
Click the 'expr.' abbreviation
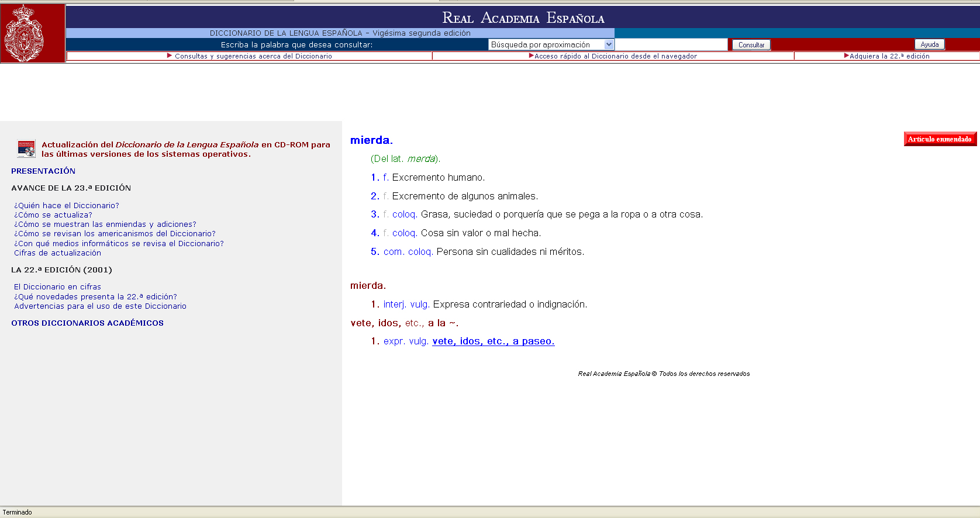pyautogui.click(x=395, y=341)
